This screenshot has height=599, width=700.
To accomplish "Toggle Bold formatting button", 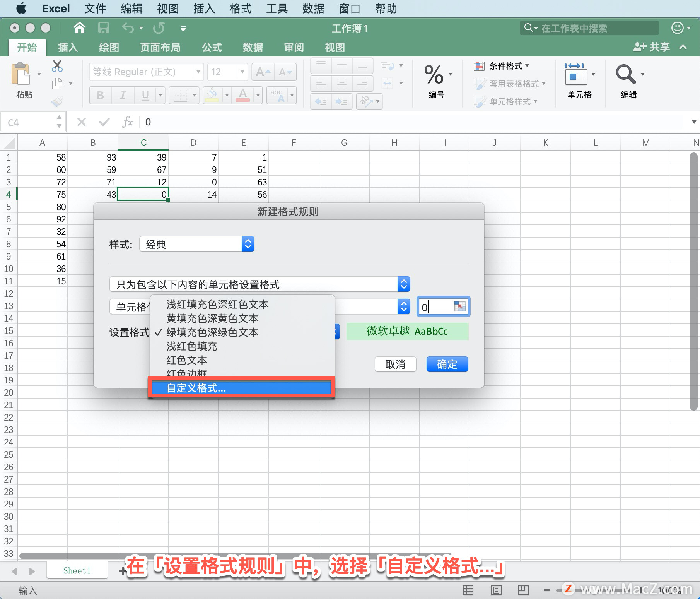I will pos(101,95).
